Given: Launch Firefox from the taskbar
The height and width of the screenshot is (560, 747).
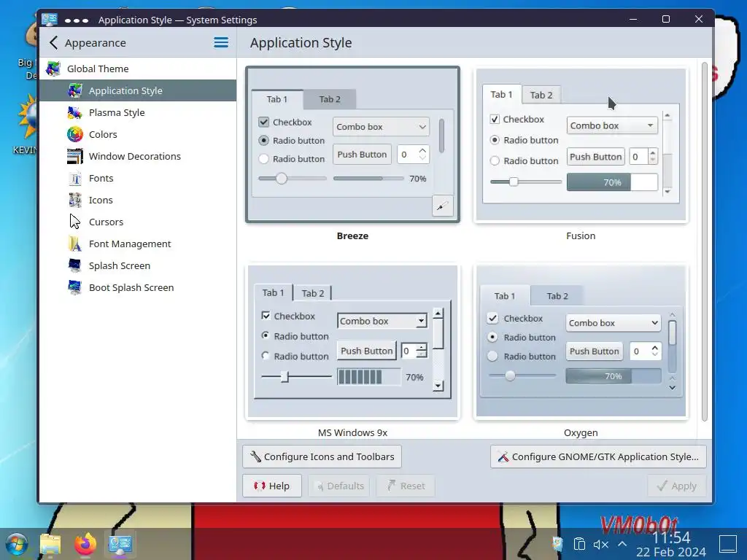Looking at the screenshot, I should [x=85, y=544].
